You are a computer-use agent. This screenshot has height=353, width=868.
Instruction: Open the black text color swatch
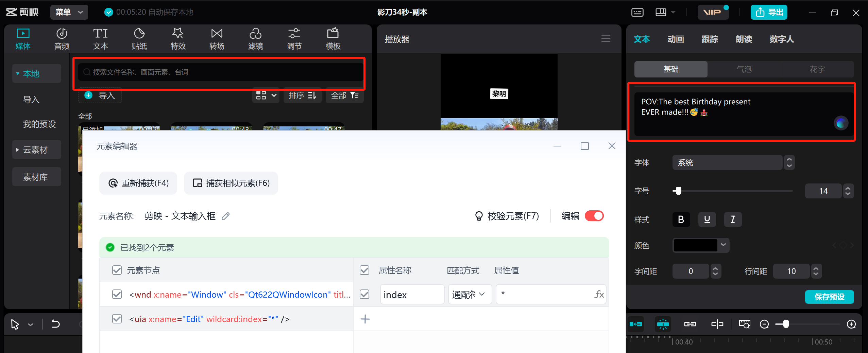point(695,245)
